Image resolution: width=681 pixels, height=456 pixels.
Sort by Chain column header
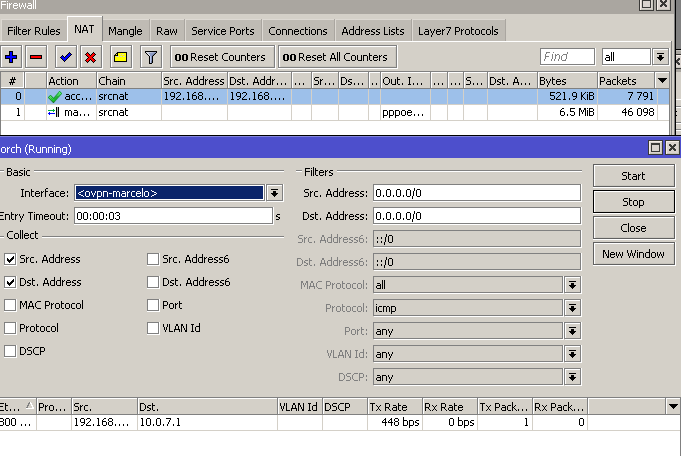click(x=129, y=81)
